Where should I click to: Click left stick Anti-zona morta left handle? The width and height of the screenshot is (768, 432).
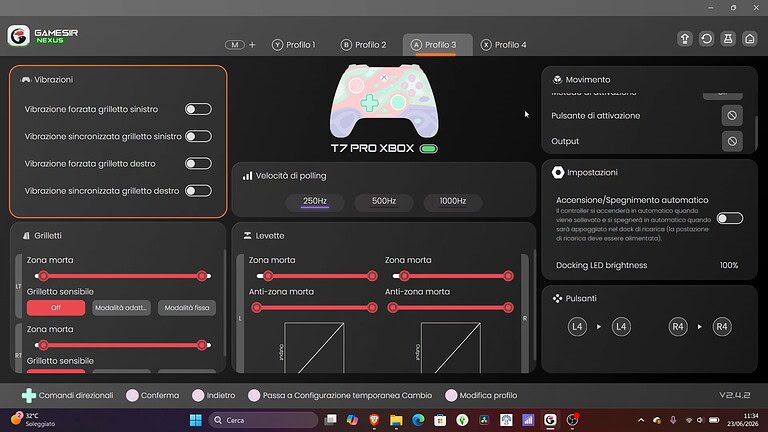click(x=256, y=308)
